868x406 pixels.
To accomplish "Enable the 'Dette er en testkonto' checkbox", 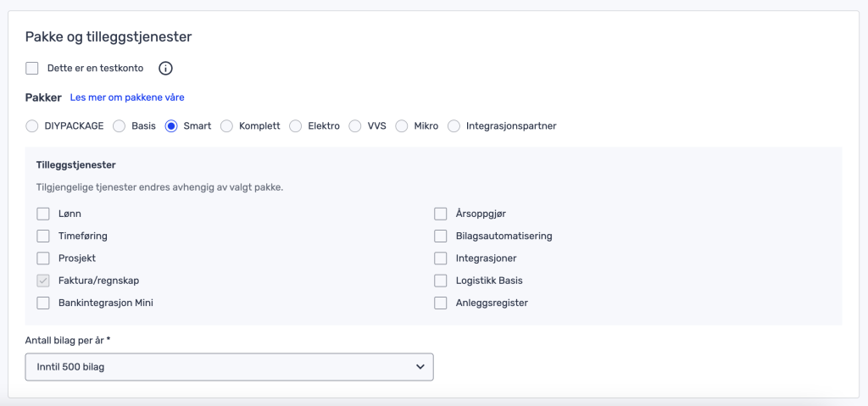I will coord(32,68).
